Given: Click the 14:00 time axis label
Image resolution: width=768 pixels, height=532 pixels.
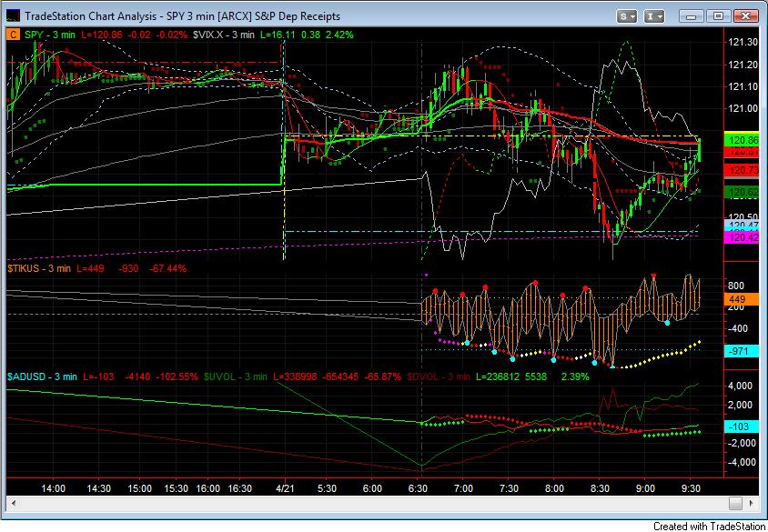Looking at the screenshot, I should point(54,488).
